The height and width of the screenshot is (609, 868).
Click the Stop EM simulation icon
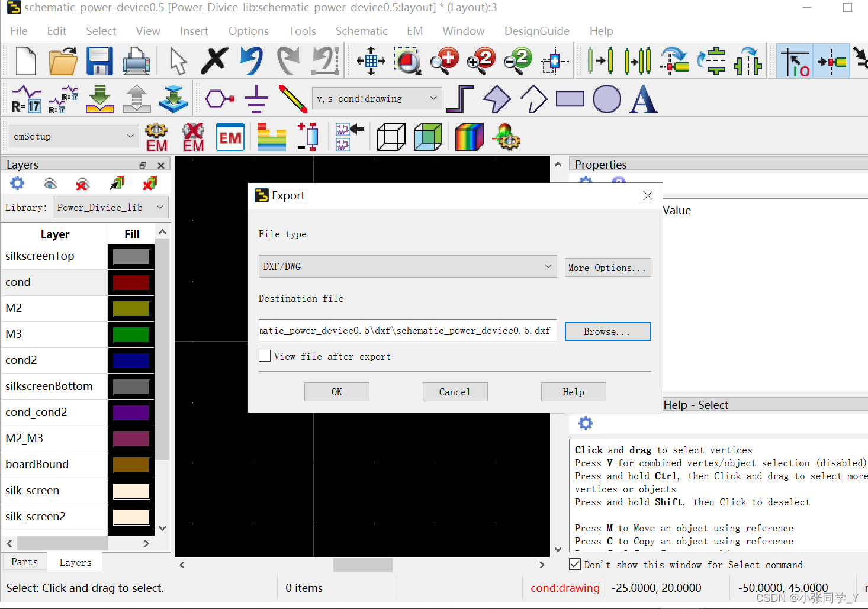tap(193, 137)
